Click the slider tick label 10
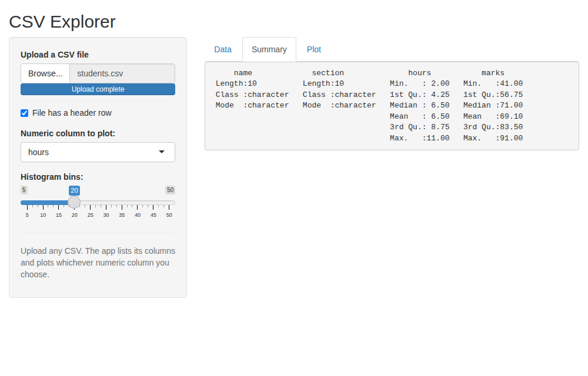Image resolution: width=588 pixels, height=376 pixels. pyautogui.click(x=43, y=215)
